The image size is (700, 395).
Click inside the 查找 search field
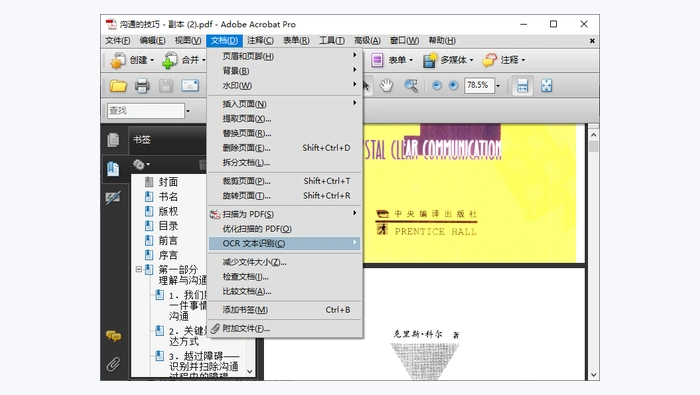click(x=146, y=111)
